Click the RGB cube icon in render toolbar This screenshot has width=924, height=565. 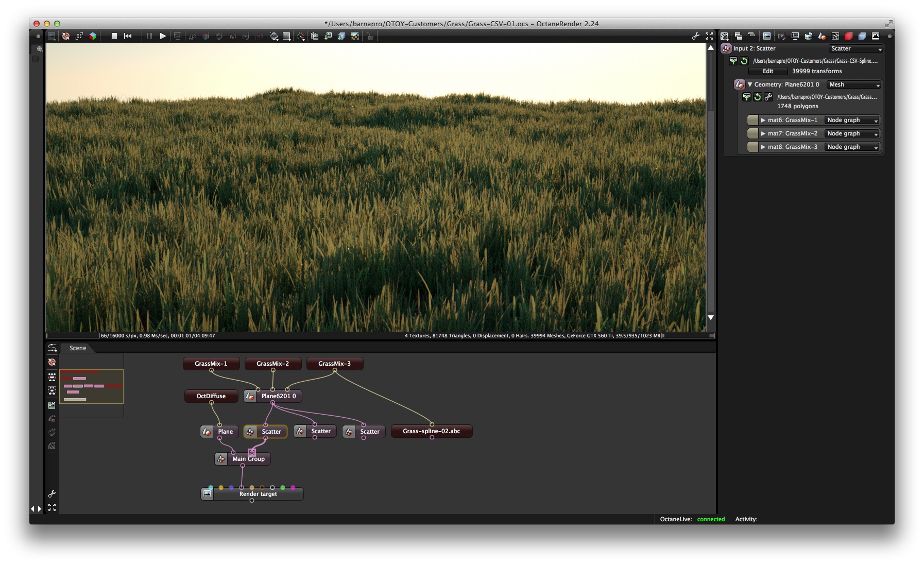click(x=93, y=36)
